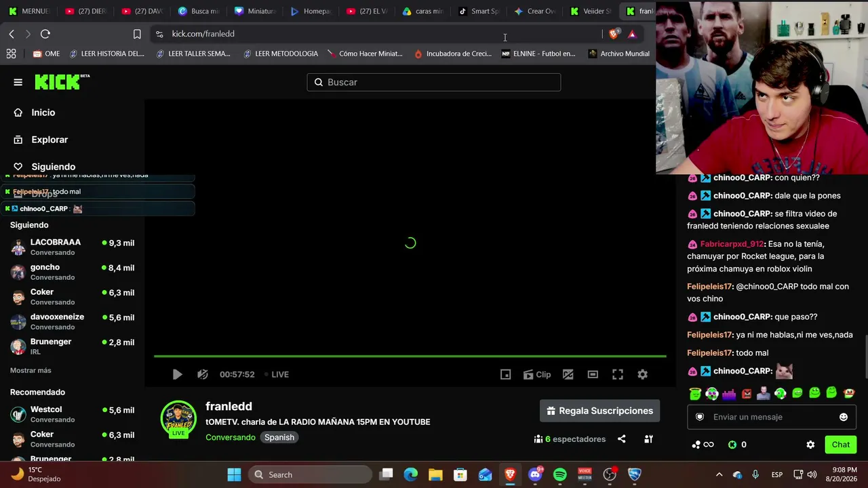The width and height of the screenshot is (868, 488).
Task: Click the Windows taskbar Search box
Action: pos(310,474)
